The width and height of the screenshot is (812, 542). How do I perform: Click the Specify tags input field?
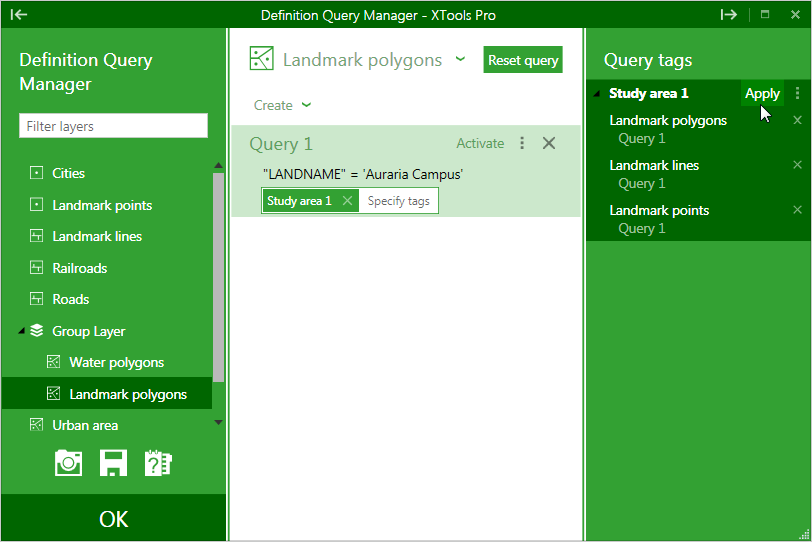point(399,201)
